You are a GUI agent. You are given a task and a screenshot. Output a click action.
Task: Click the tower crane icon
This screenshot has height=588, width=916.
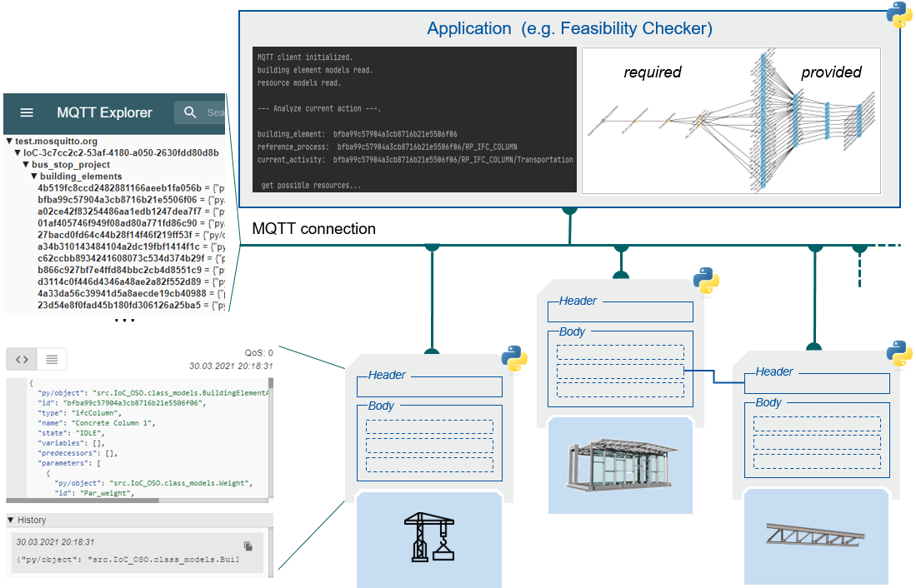point(429,537)
